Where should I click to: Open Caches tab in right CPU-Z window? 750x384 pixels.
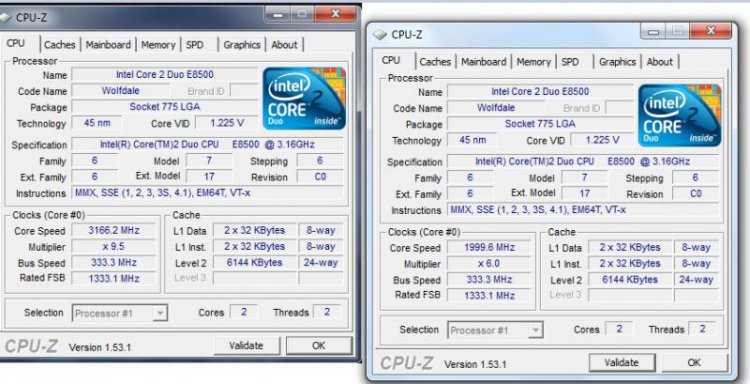pos(435,62)
